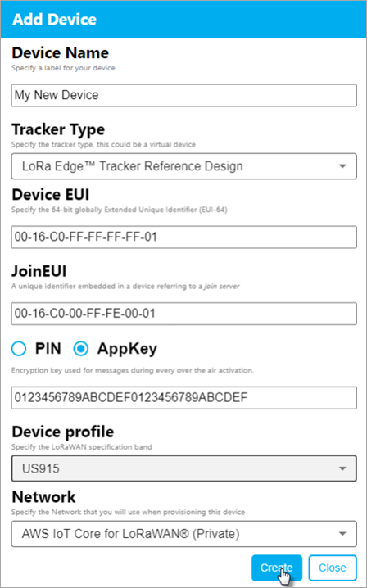Image resolution: width=367 pixels, height=588 pixels.
Task: Click the Close button
Action: point(333,568)
